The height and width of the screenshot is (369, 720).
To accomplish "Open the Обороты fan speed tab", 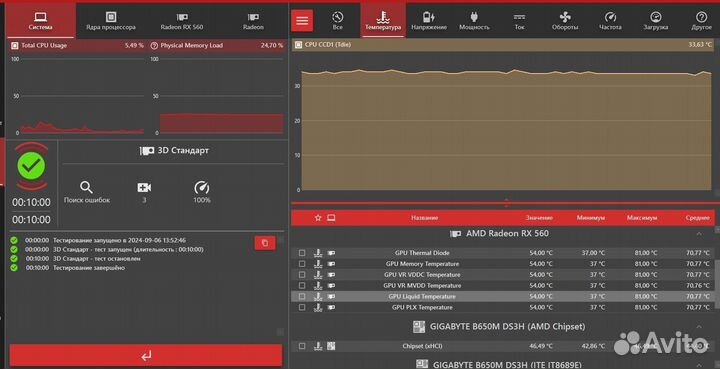I will pyautogui.click(x=565, y=21).
